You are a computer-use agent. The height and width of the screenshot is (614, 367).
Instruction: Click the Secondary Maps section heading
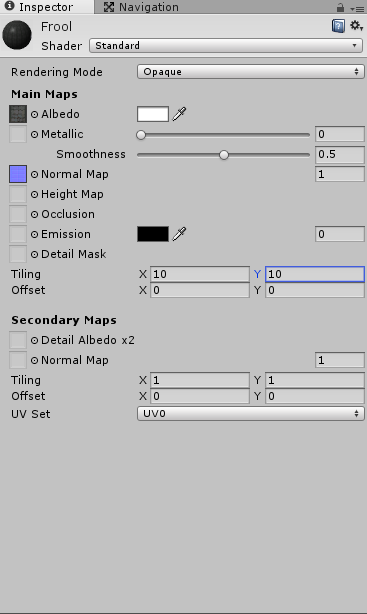tap(64, 320)
